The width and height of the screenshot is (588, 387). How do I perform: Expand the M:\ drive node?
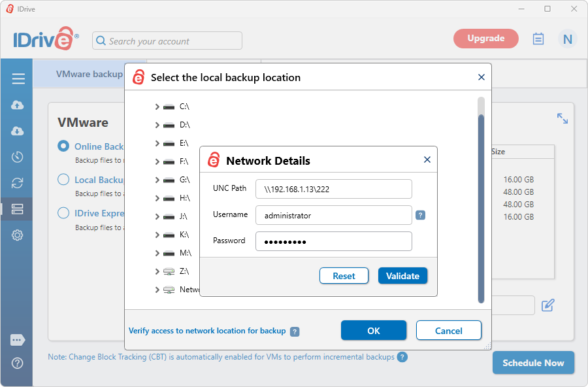click(157, 254)
